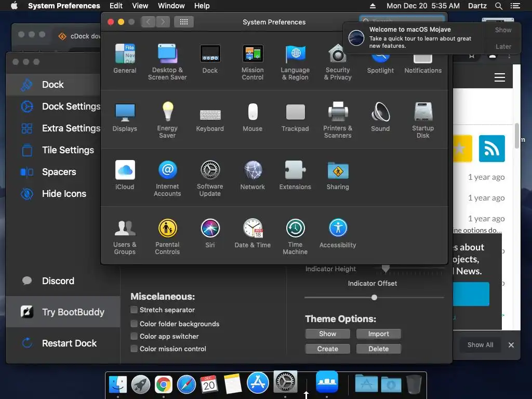Viewport: 532px width, 399px height.
Task: Open Accessibility preferences
Action: point(338,233)
